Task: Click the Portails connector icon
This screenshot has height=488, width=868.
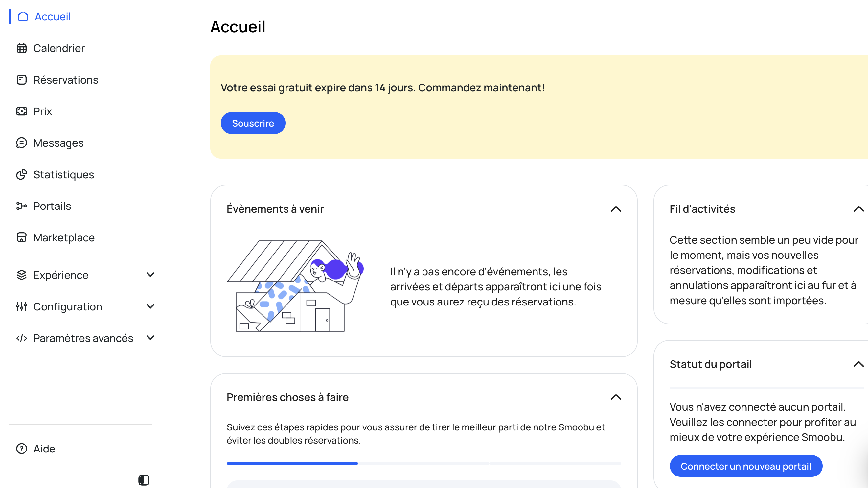Action: click(x=22, y=206)
